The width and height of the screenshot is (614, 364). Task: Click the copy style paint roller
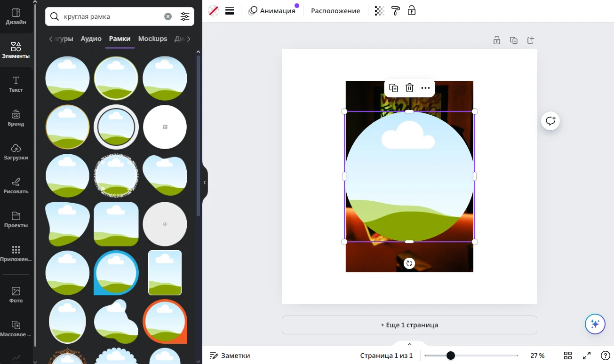(396, 11)
